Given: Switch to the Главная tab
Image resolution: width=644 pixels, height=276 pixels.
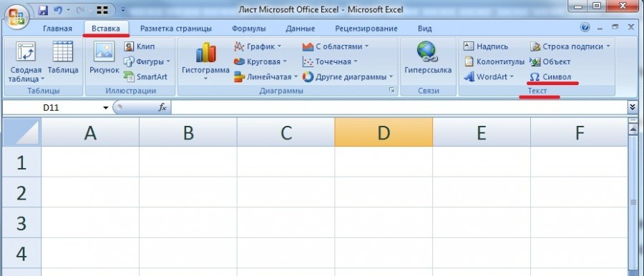Looking at the screenshot, I should click(57, 29).
